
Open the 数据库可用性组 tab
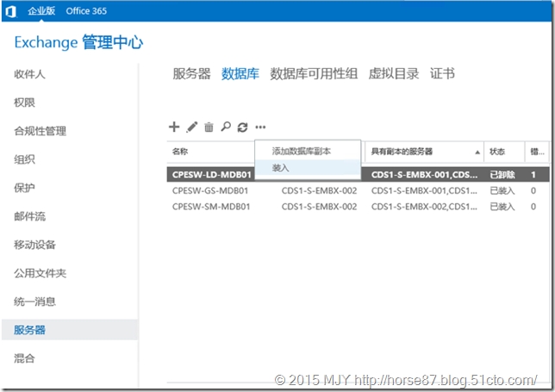point(314,74)
